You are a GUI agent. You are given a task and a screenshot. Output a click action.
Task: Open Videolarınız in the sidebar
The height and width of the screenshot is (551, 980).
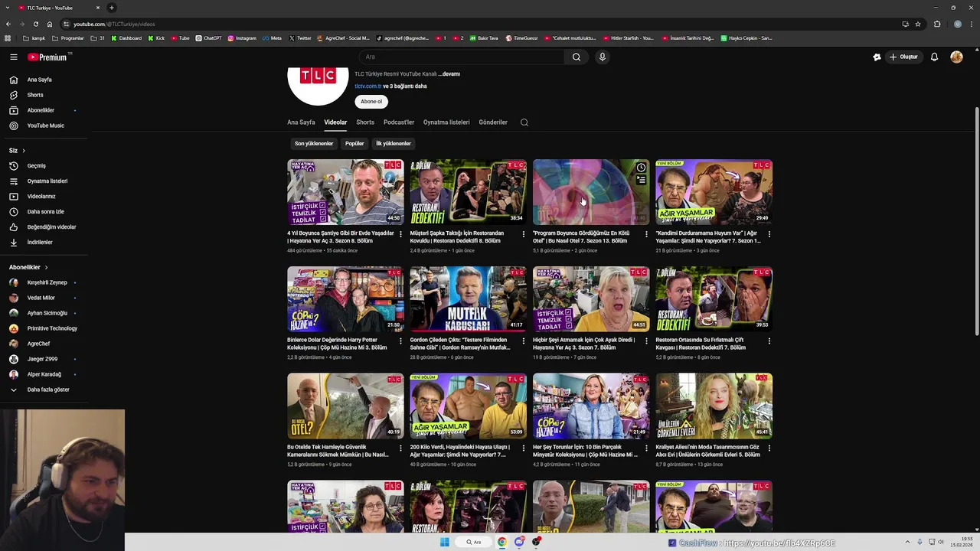(41, 197)
